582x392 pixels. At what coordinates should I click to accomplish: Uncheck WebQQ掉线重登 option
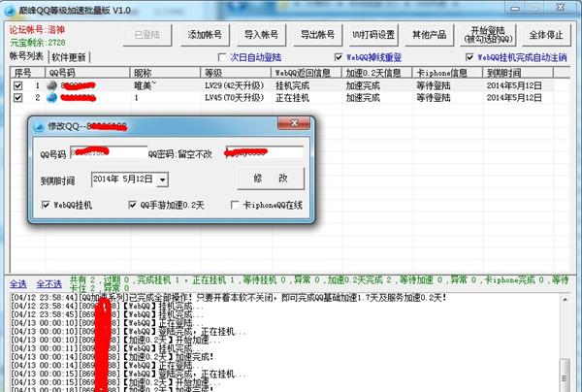339,57
